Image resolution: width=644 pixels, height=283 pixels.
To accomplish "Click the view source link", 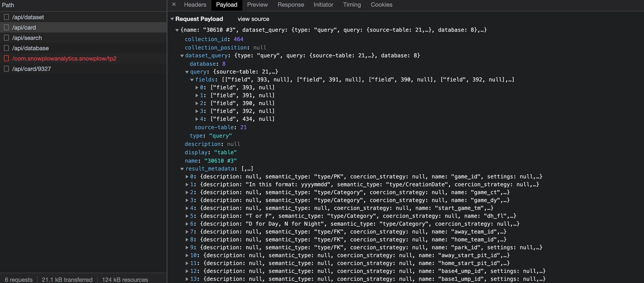I will 253,19.
